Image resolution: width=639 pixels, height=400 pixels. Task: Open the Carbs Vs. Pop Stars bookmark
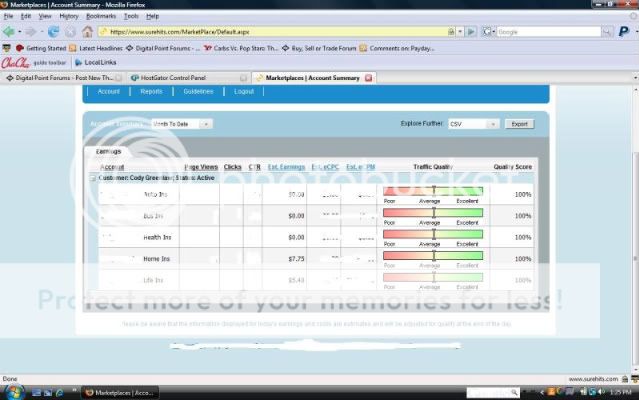click(241, 48)
